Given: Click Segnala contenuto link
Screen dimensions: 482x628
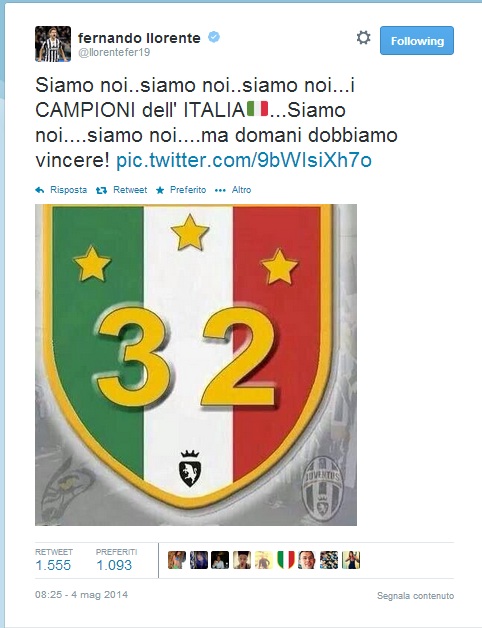Looking at the screenshot, I should point(415,596).
